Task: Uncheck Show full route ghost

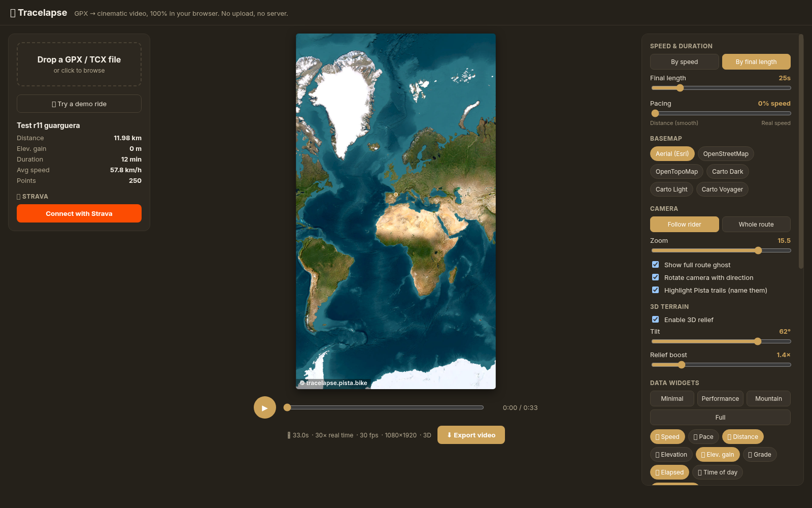Action: [x=656, y=265]
